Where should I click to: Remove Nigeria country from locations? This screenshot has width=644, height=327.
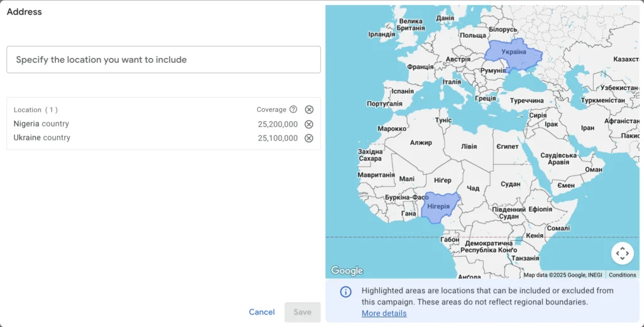click(309, 124)
